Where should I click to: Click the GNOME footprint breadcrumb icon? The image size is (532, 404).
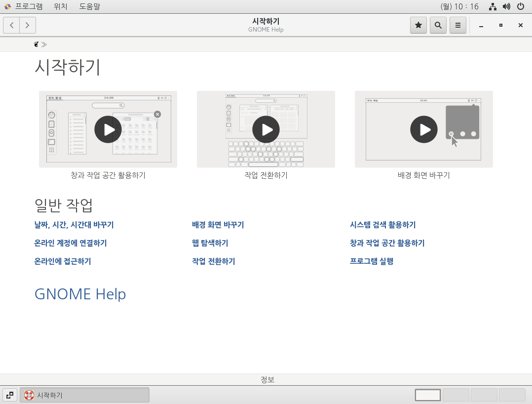coord(37,44)
